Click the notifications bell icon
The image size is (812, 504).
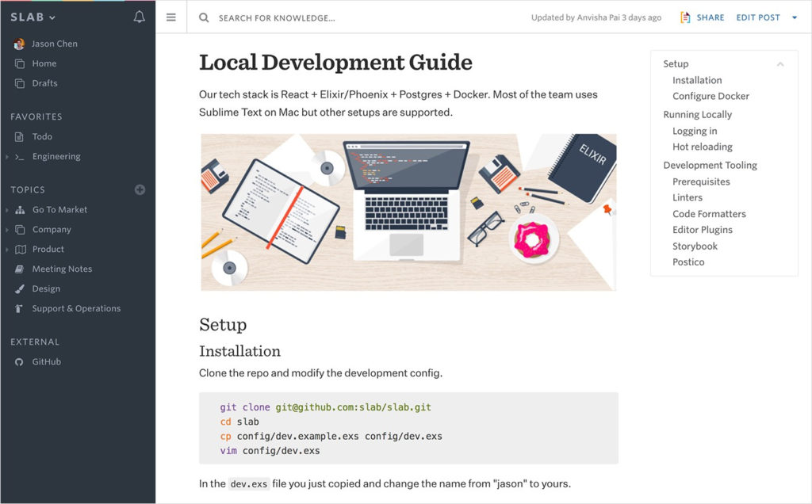click(x=140, y=17)
